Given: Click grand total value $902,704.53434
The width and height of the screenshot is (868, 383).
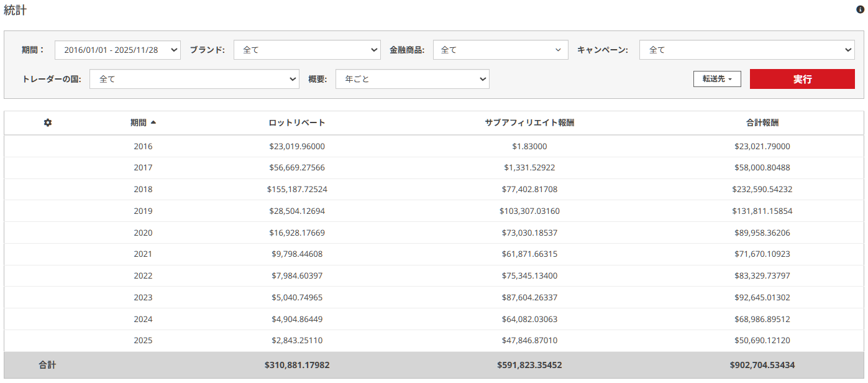Looking at the screenshot, I should (x=762, y=366).
